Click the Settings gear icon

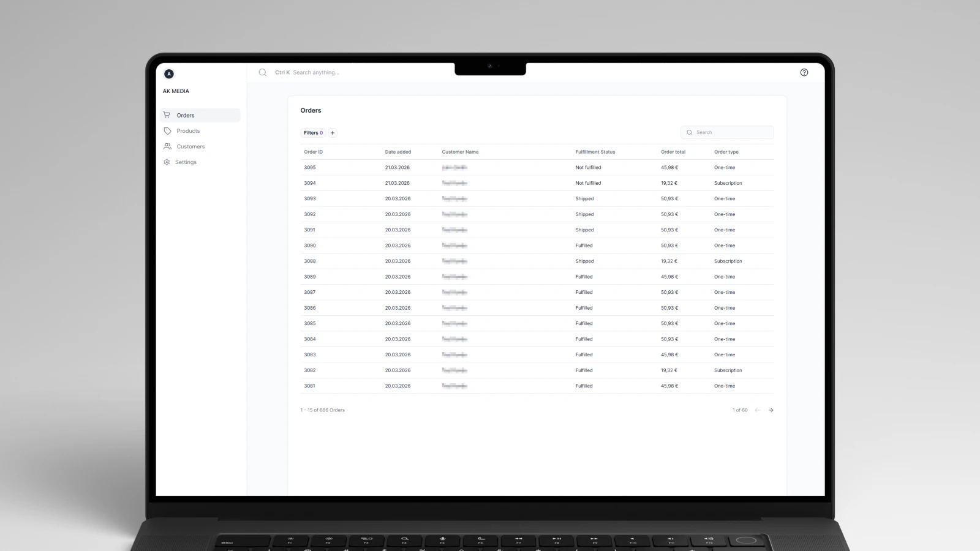[x=167, y=162]
